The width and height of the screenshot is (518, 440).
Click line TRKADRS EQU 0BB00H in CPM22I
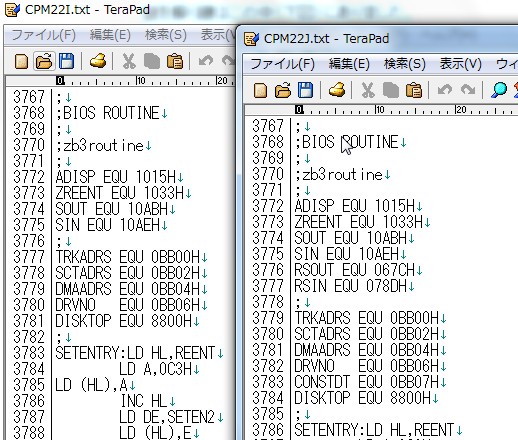[x=128, y=257]
